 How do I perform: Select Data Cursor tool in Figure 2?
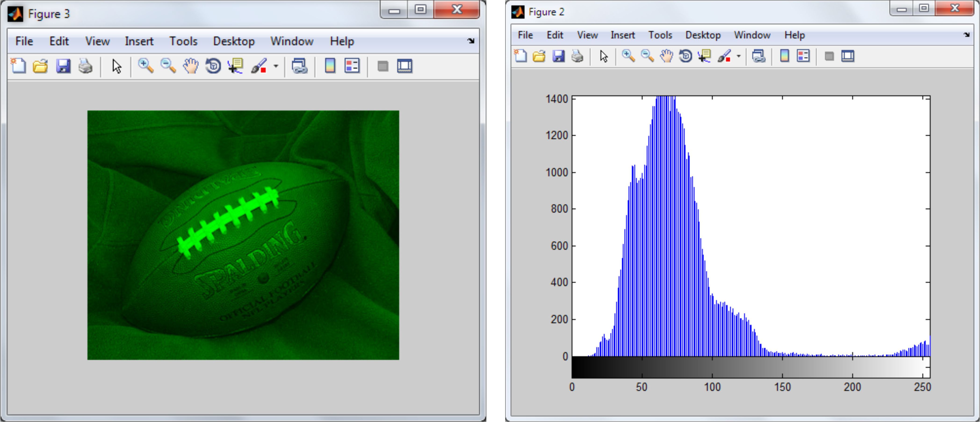pos(704,56)
